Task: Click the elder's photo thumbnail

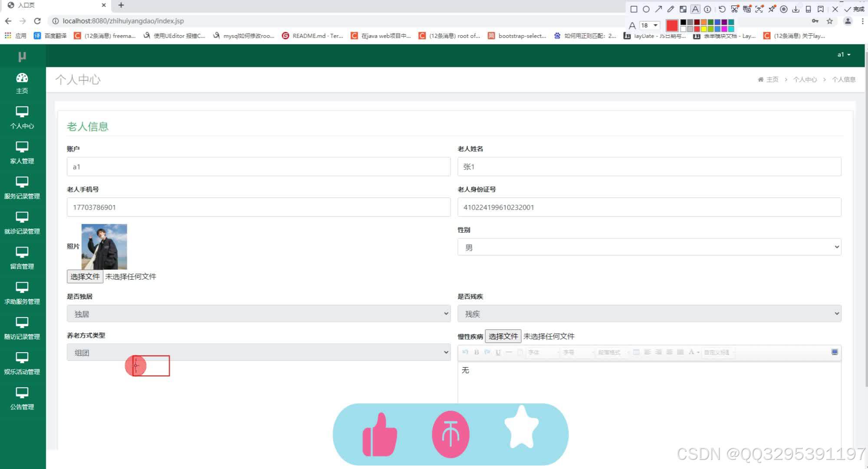Action: tap(104, 247)
